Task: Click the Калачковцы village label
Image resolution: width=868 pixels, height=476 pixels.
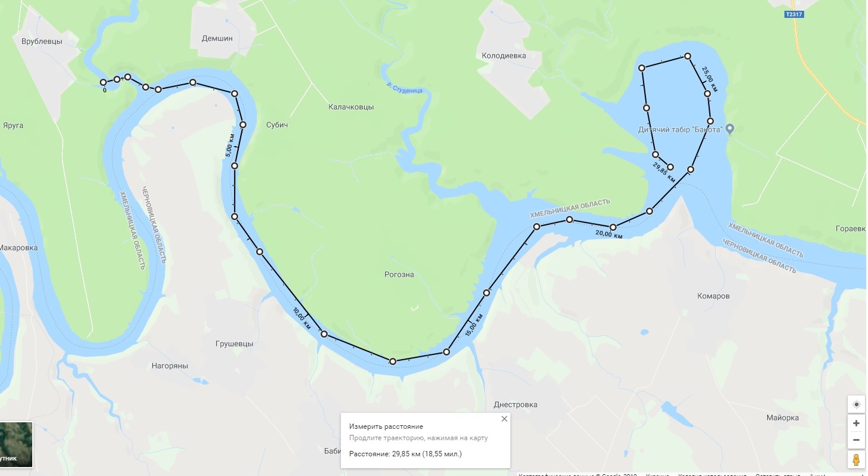Action: (351, 107)
